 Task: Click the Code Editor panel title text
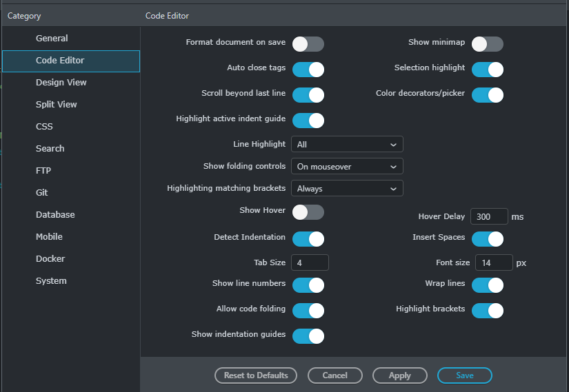point(167,16)
